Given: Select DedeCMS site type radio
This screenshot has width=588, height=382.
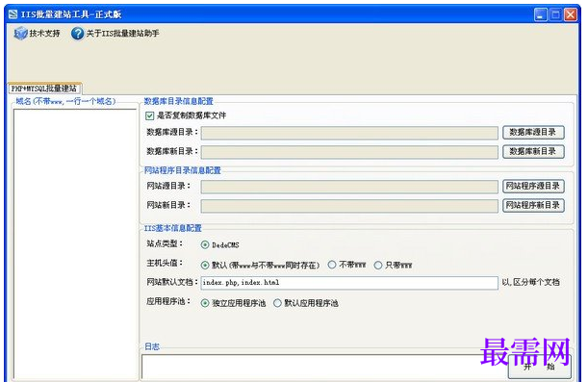Looking at the screenshot, I should click(205, 244).
